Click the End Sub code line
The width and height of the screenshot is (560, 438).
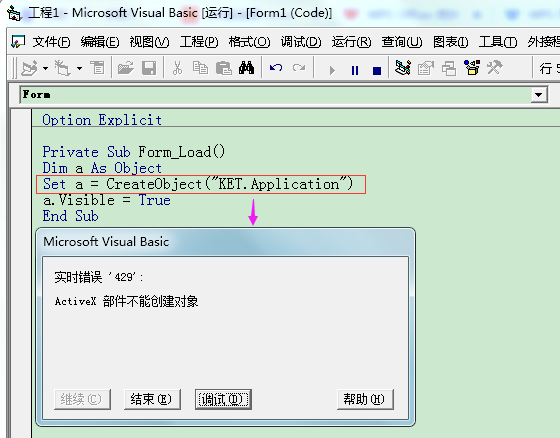point(70,216)
